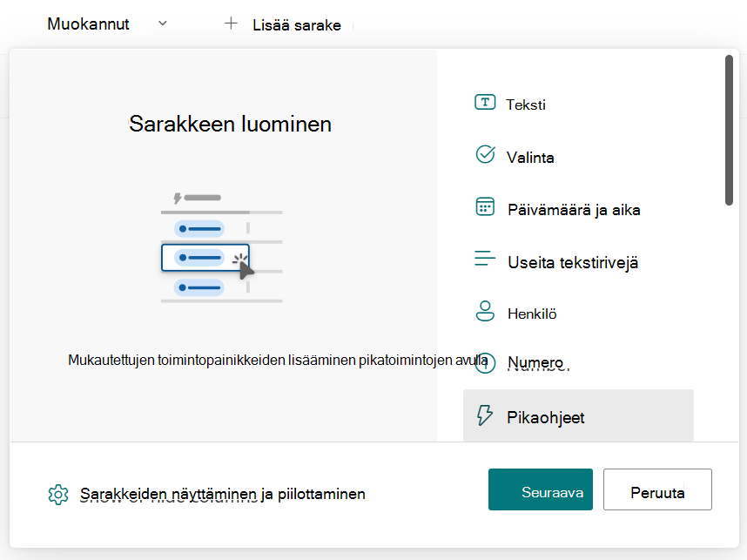Click the column type list scrollbar
747x560 pixels.
729,130
